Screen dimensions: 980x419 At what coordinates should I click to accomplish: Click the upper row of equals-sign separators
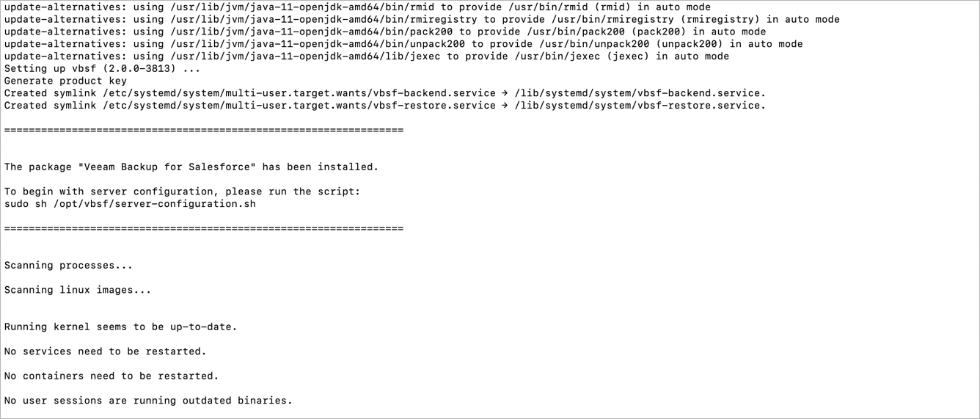(x=204, y=131)
